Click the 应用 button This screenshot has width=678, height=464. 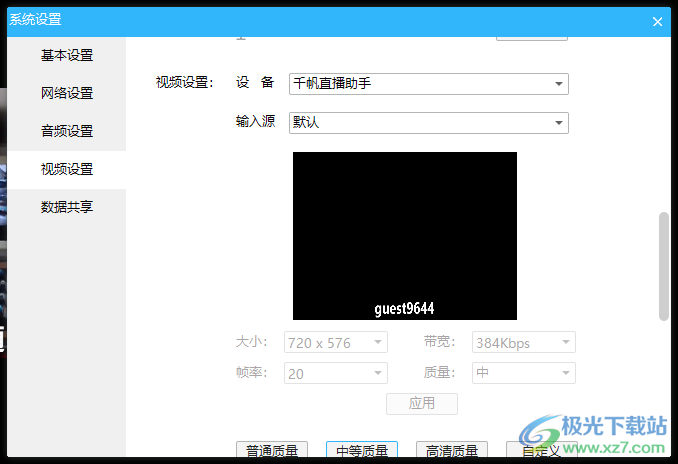click(x=422, y=403)
